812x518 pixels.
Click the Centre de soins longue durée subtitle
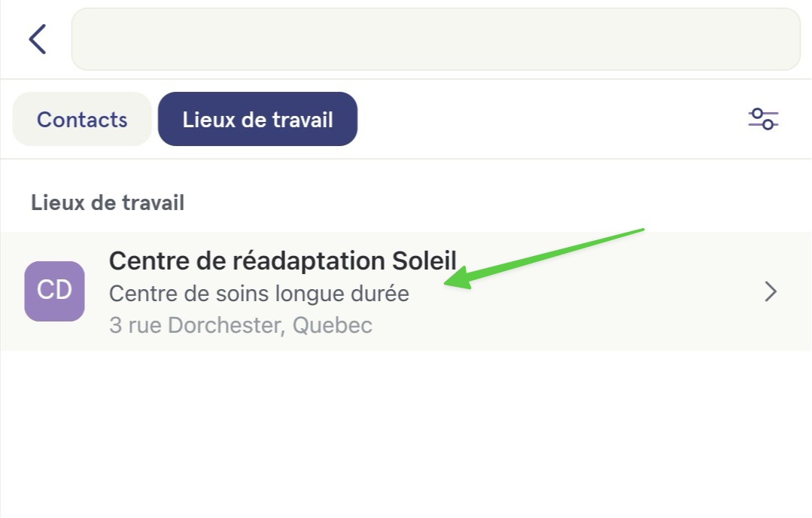click(x=259, y=294)
